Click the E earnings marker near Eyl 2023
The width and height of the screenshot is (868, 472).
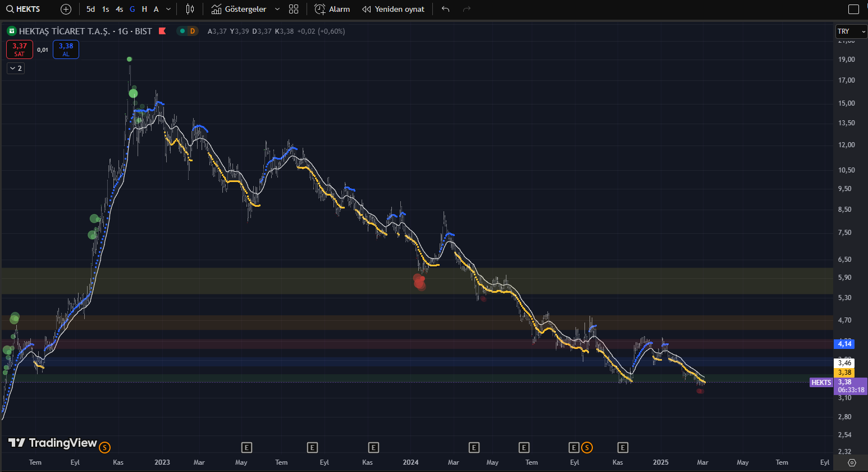click(313, 448)
